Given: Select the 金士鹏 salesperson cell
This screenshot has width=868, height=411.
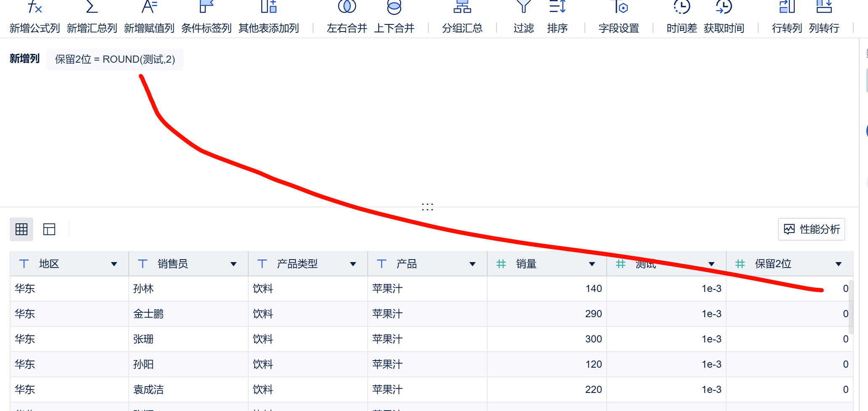Looking at the screenshot, I should [188, 314].
